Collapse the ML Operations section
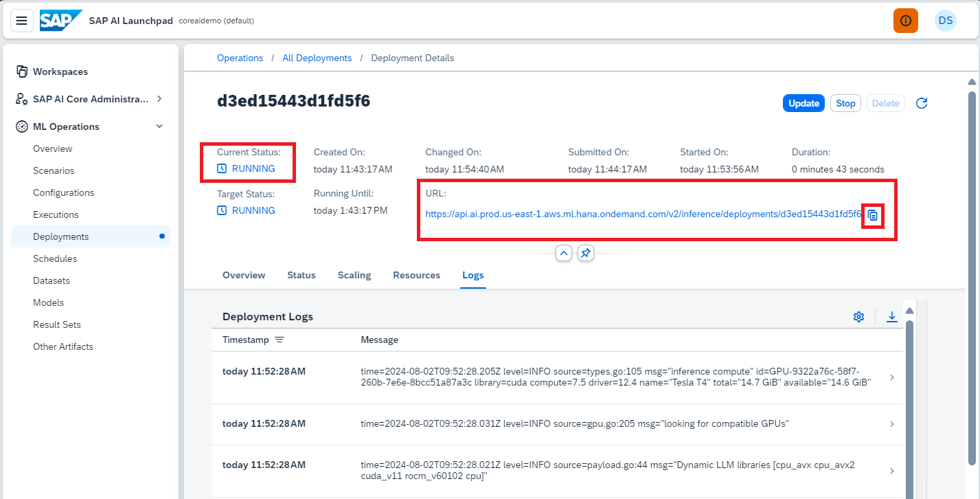This screenshot has width=980, height=499. (159, 126)
